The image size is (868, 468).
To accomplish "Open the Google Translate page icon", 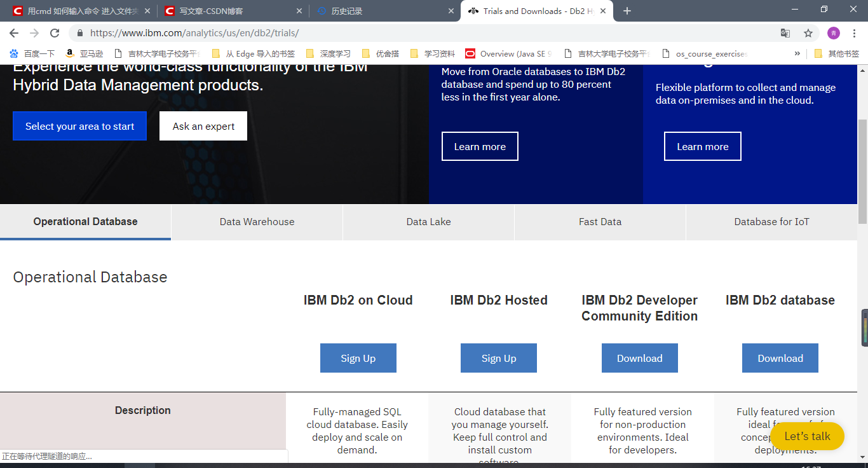I will coord(785,32).
